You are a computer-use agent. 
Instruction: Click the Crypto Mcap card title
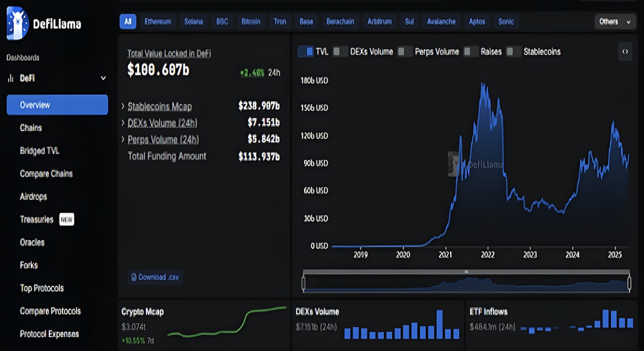[143, 312]
